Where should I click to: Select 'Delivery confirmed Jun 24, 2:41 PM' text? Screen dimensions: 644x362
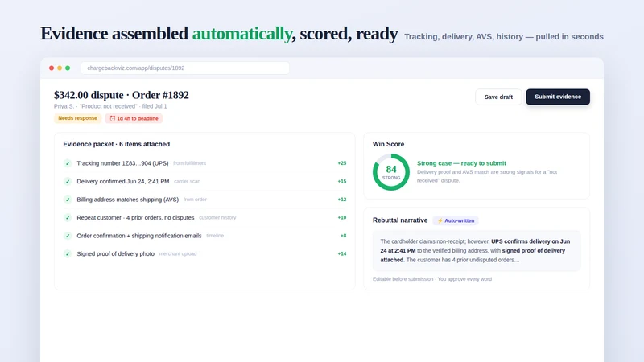click(x=123, y=182)
